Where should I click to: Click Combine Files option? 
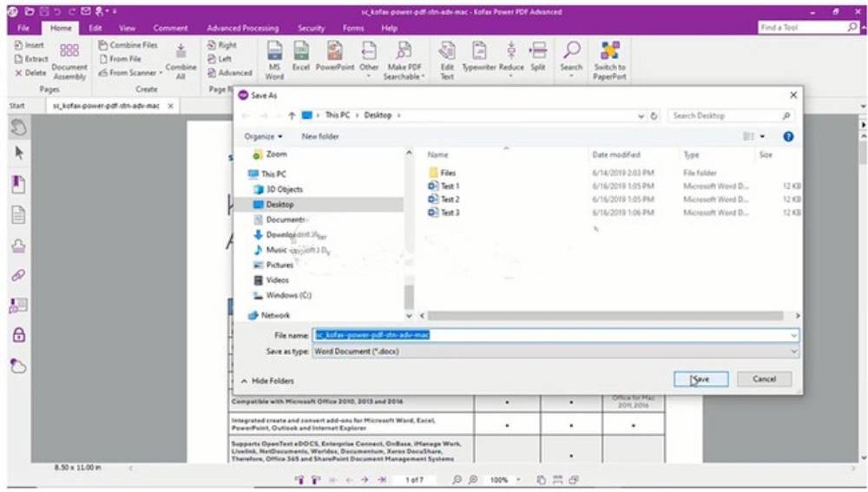tap(128, 45)
